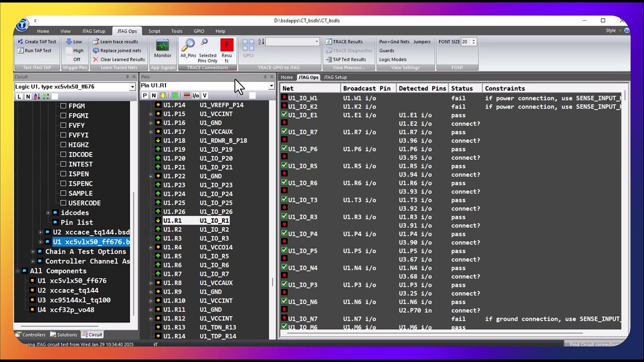Image resolution: width=644 pixels, height=362 pixels.
Task: Open Jumpers view setting
Action: (x=422, y=42)
